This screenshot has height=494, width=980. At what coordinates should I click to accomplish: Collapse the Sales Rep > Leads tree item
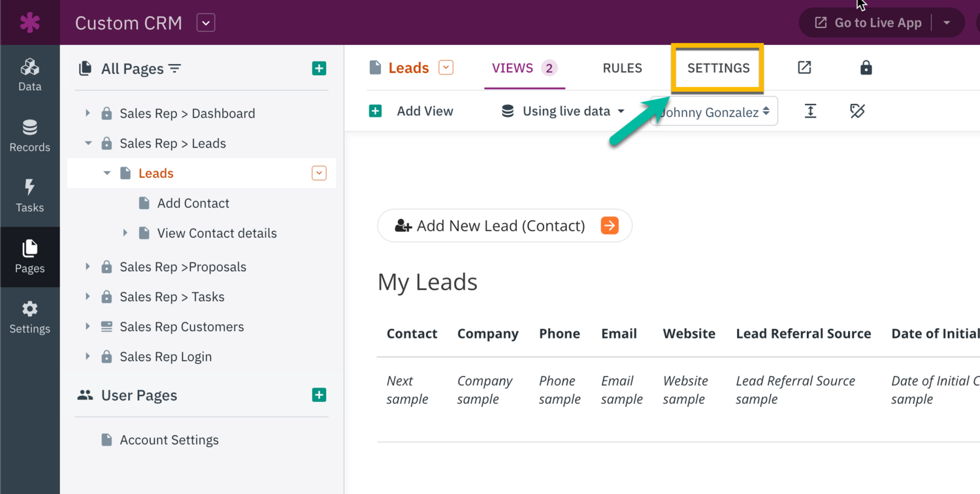coord(88,143)
